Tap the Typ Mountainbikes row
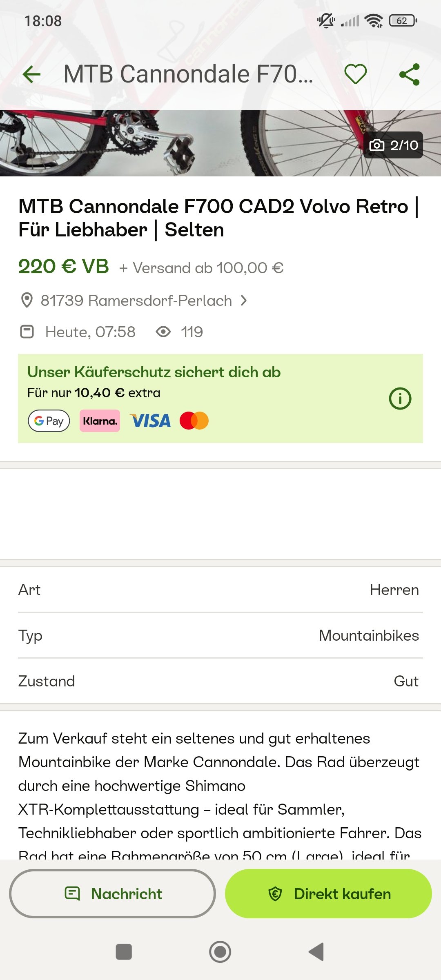Image resolution: width=441 pixels, height=980 pixels. (220, 635)
